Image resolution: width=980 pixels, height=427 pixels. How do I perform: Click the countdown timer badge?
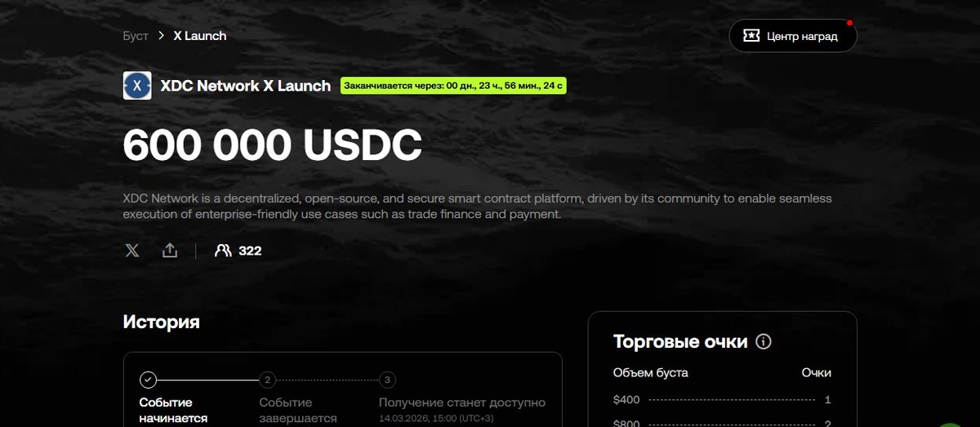[x=453, y=86]
